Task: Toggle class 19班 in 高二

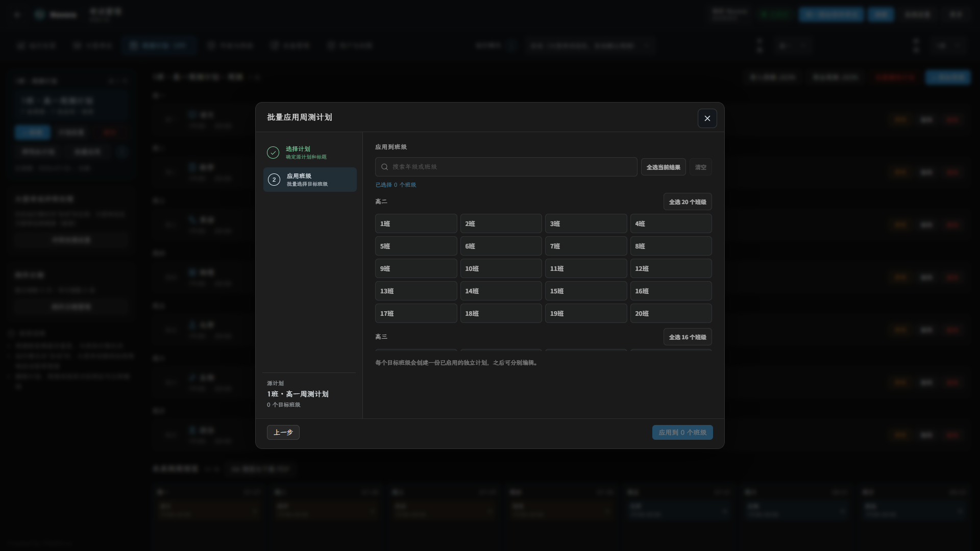Action: 586,313
